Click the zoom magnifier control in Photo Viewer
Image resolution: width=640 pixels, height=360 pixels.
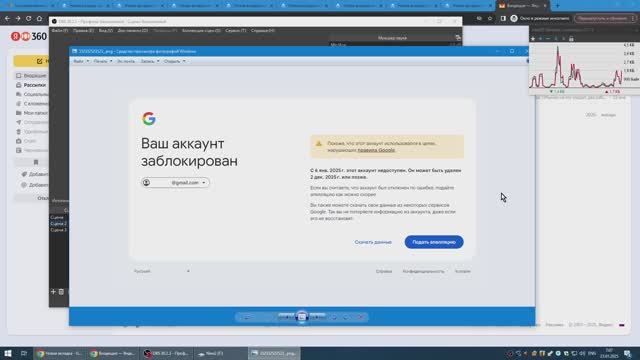click(x=247, y=317)
